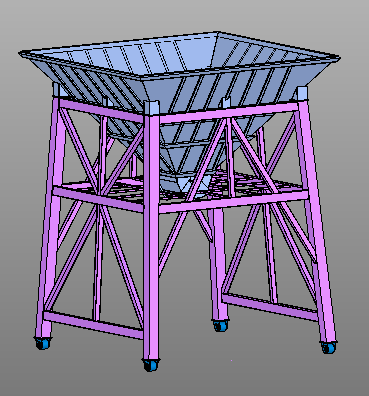Viewport: 369px width, 396px height.
Task: Pick the bottom left horizontal tie beam
Action: tap(93, 325)
